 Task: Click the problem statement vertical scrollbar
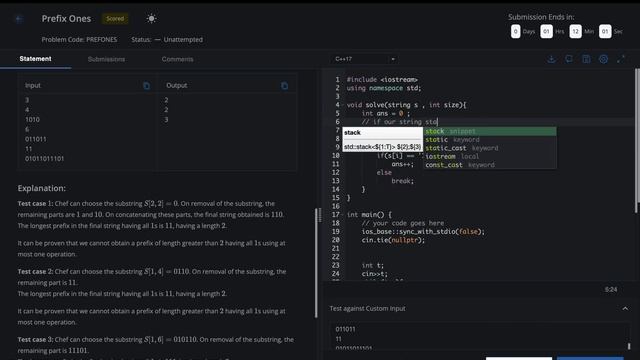(x=316, y=263)
